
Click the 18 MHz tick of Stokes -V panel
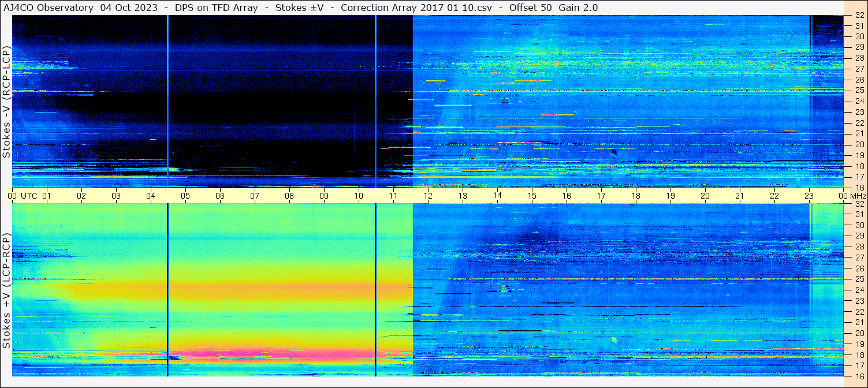[x=859, y=166]
